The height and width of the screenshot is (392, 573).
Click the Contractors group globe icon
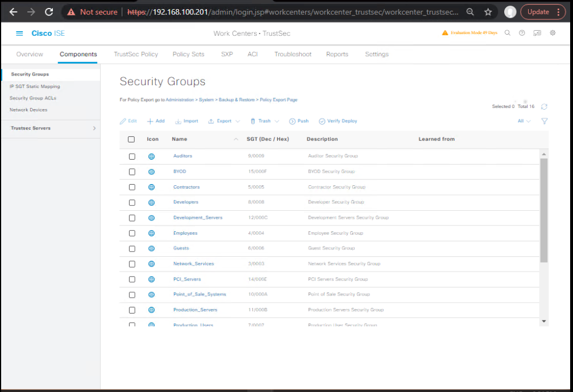pos(151,187)
